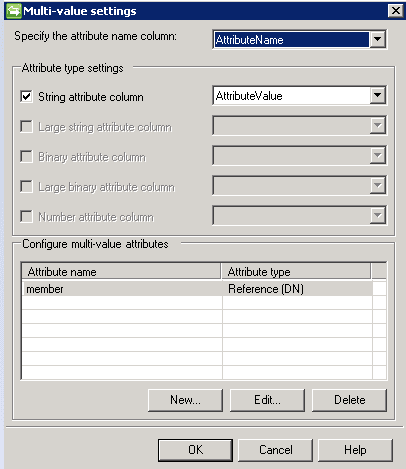Screen dimensions: 406x469
Task: Click the Edit... button
Action: click(267, 400)
